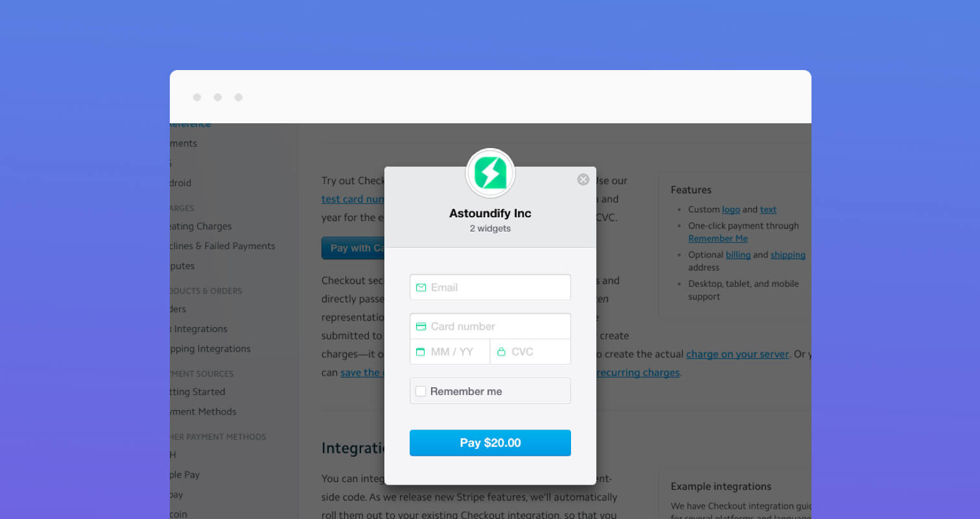Image resolution: width=980 pixels, height=519 pixels.
Task: Open the Shipping Integrations sidebar item
Action: (x=210, y=348)
